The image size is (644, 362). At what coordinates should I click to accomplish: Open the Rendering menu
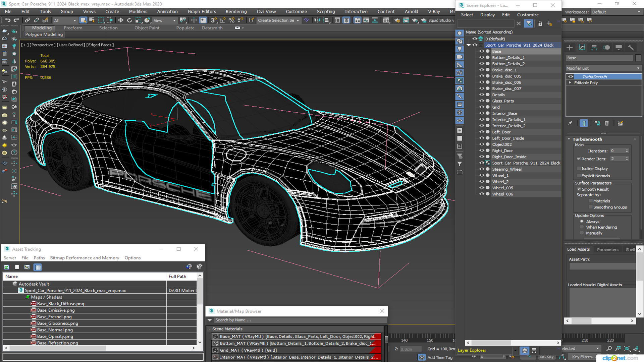click(x=236, y=11)
